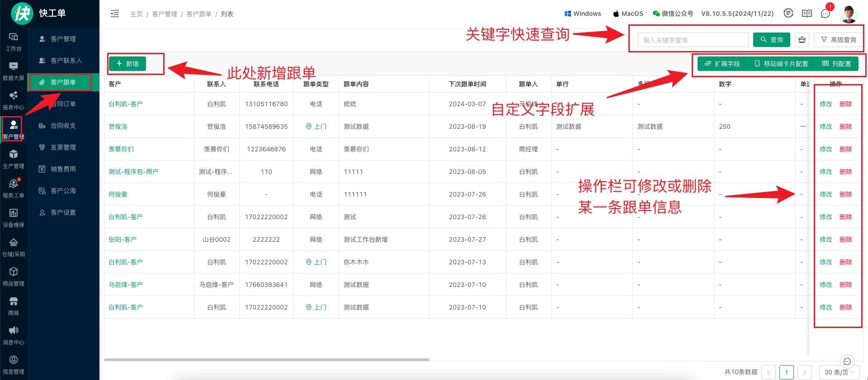
Task: Click the basket icon next to 查询
Action: 802,40
